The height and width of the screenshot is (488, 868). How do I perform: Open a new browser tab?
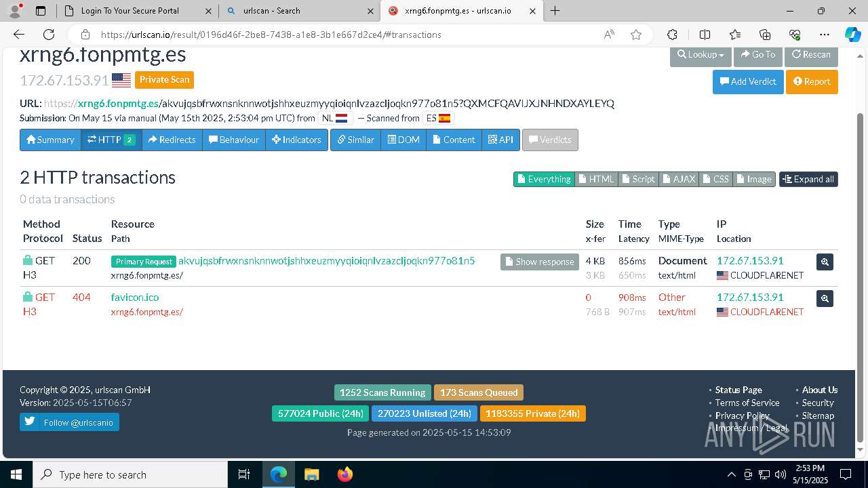pyautogui.click(x=555, y=10)
